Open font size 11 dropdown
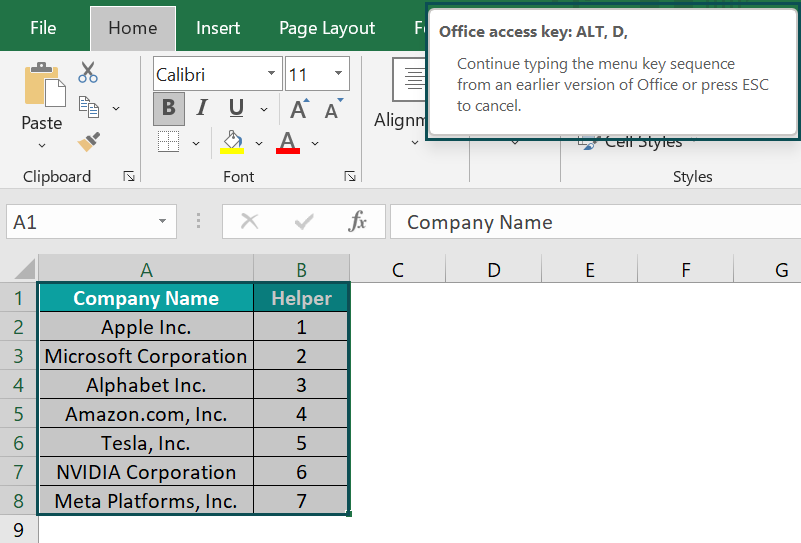 338,74
